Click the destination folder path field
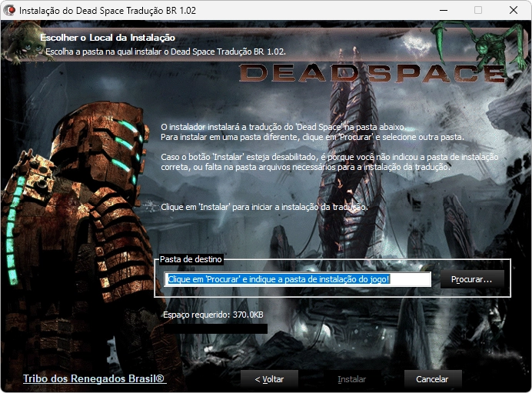This screenshot has height=393, width=532. click(298, 279)
